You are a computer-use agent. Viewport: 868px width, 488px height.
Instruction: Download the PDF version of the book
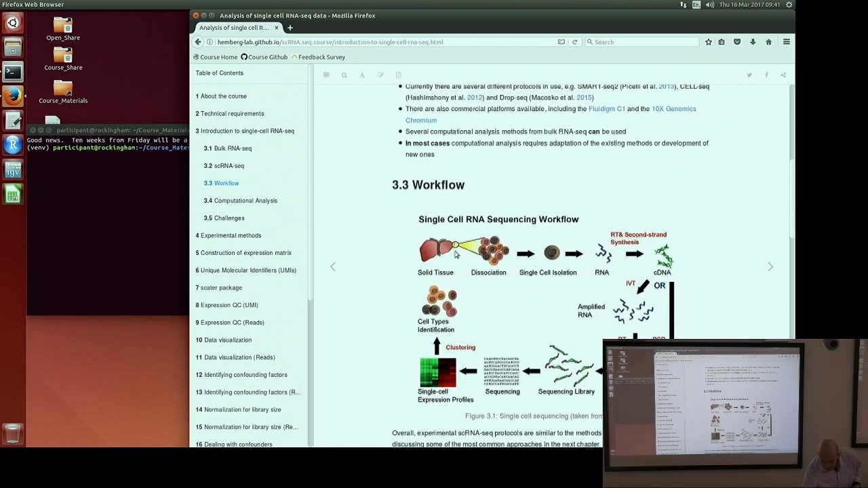[x=398, y=75]
